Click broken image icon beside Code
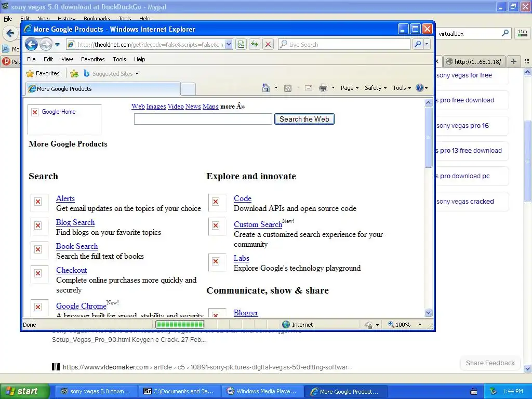This screenshot has height=399, width=532. [x=217, y=203]
